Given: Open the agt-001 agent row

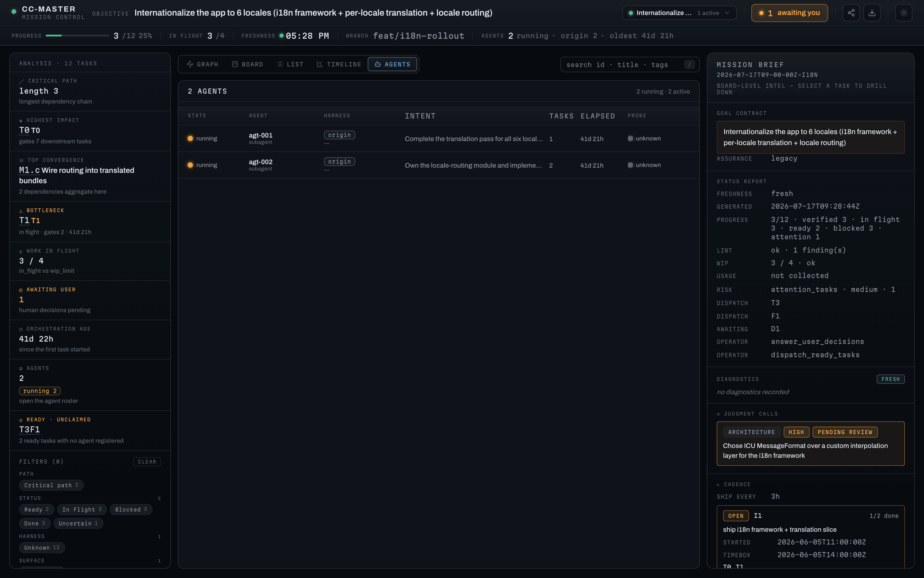Looking at the screenshot, I should [439, 138].
